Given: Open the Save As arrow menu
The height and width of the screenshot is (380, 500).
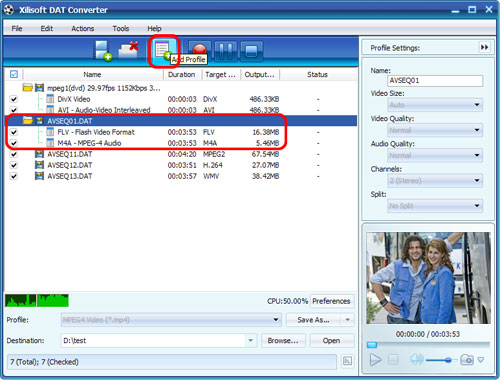Looking at the screenshot, I should tap(348, 320).
